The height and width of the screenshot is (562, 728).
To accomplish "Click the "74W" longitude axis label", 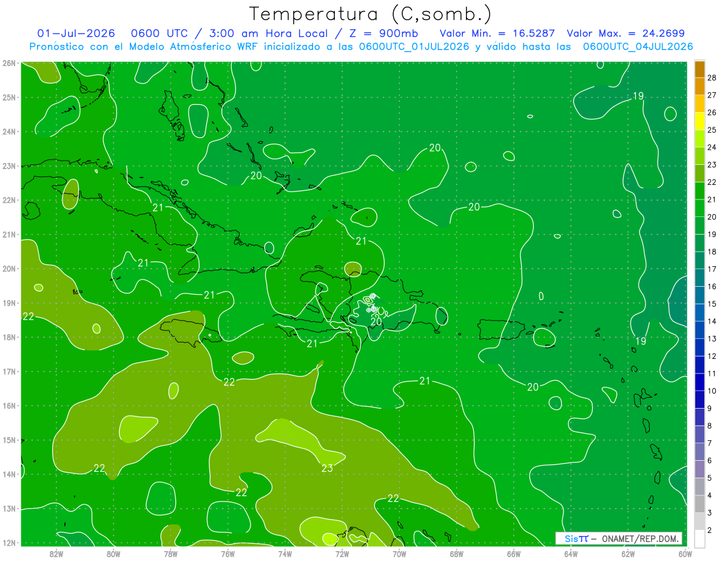I will coord(285,553).
